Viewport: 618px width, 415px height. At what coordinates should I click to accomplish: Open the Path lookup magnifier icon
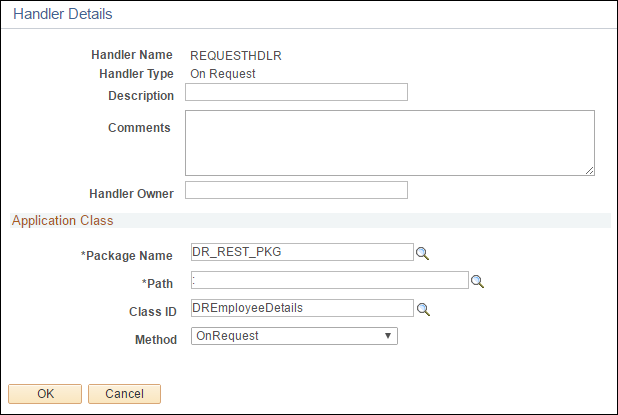click(x=477, y=281)
